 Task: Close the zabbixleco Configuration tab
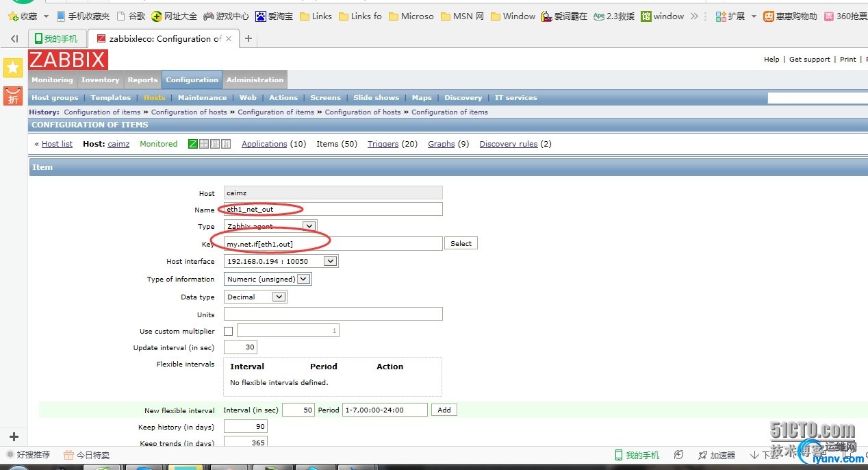[228, 39]
